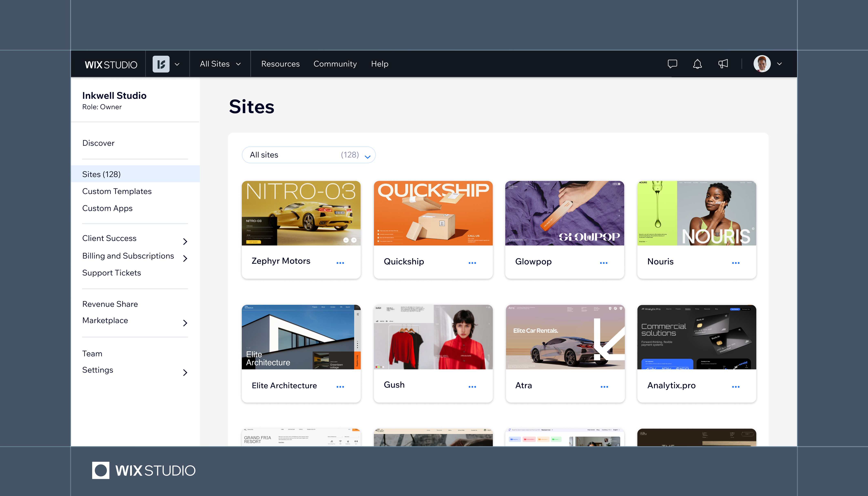Expand the All Sites top menu
Image resolution: width=868 pixels, height=496 pixels.
(220, 64)
